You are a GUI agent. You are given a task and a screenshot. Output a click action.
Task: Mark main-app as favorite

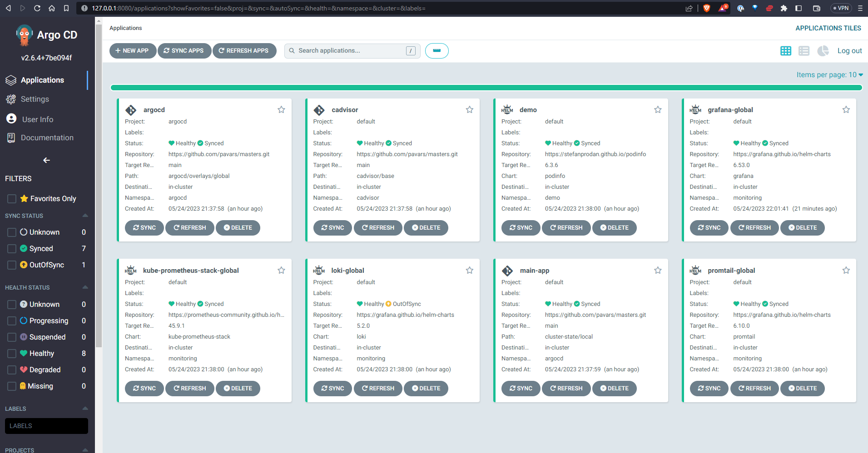[x=658, y=270]
